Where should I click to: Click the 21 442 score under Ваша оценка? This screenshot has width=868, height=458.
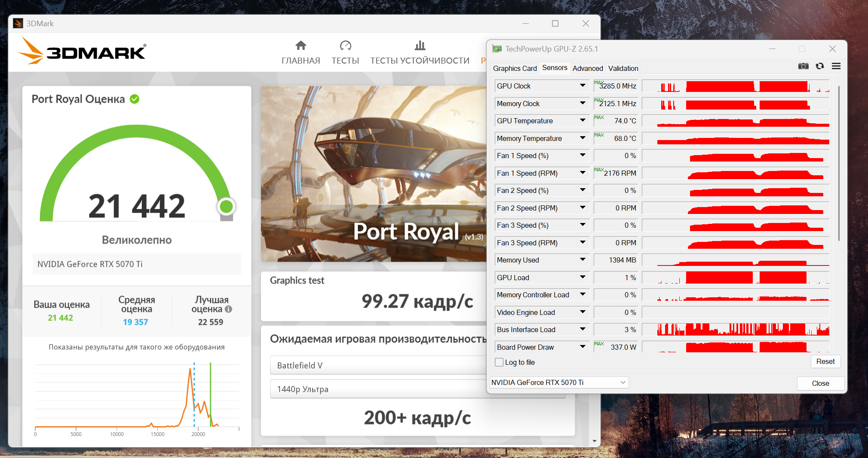60,318
